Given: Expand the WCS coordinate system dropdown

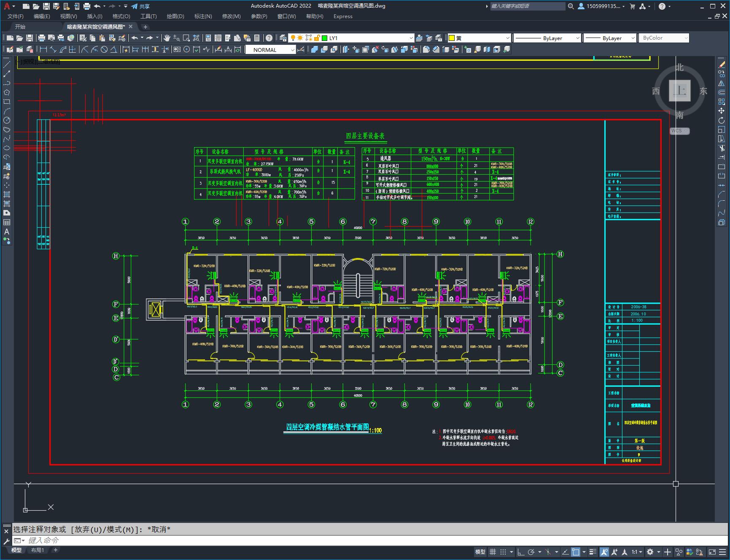Looking at the screenshot, I should click(680, 131).
